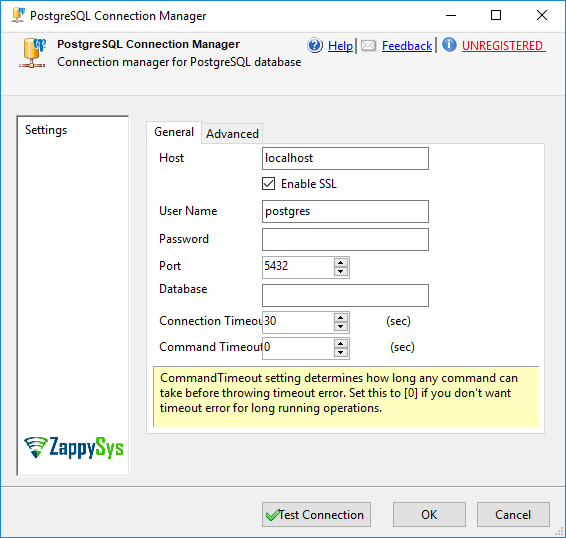Image resolution: width=566 pixels, height=538 pixels.
Task: Click the Database input field
Action: click(x=345, y=295)
